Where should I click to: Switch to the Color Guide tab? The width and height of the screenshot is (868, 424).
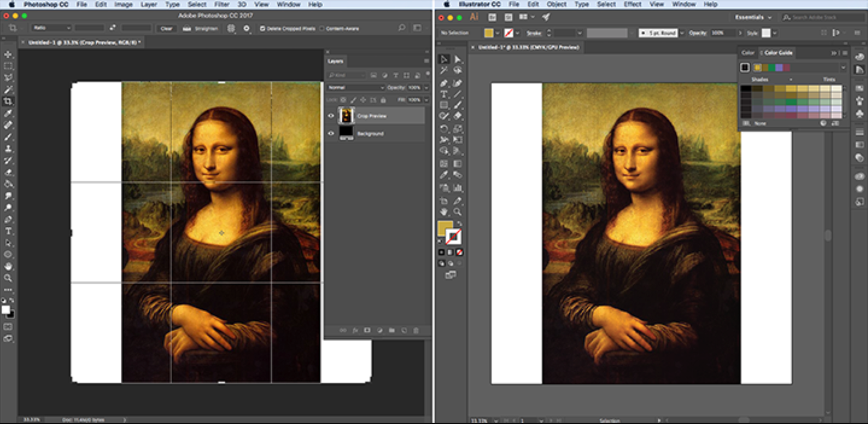(x=778, y=53)
